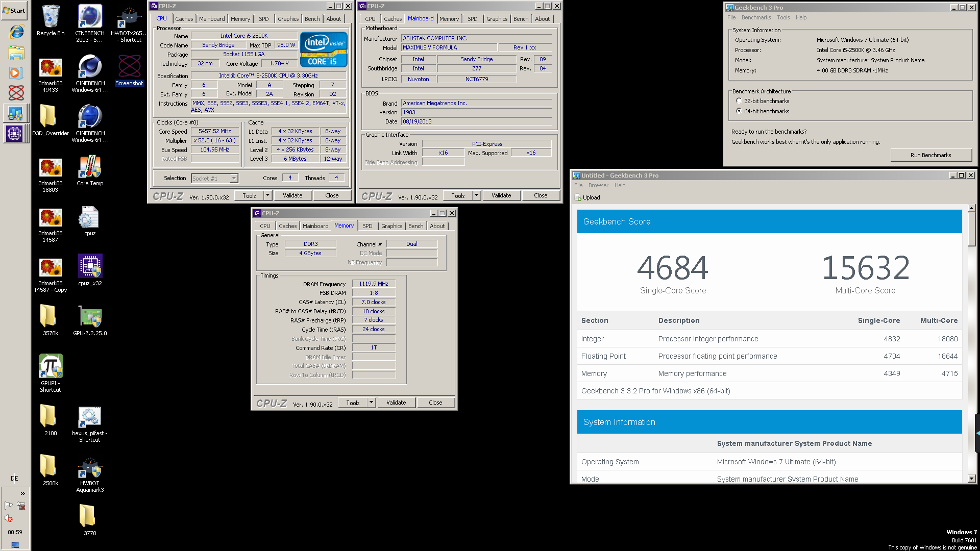Select 64-bit benchmarks option

point(739,111)
